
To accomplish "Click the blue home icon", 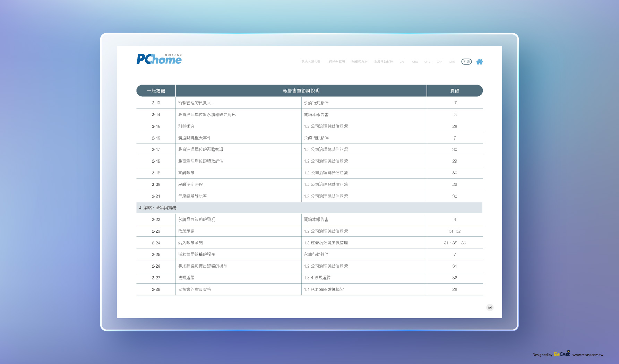I will click(479, 62).
